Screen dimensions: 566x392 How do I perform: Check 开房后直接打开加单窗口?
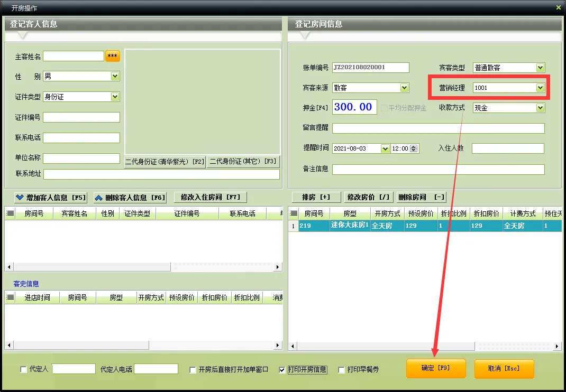[193, 370]
